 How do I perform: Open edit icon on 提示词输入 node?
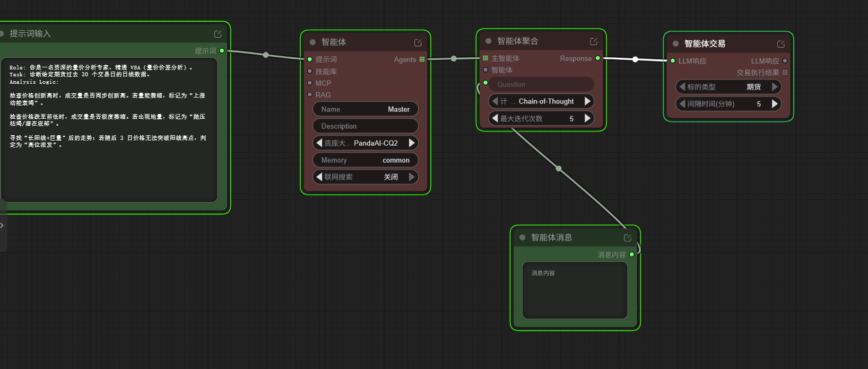tap(218, 34)
